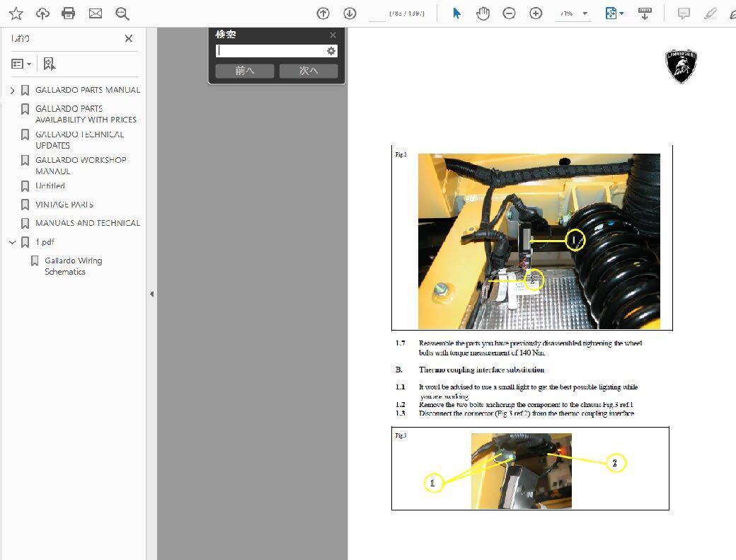This screenshot has width=736, height=560.
Task: Click bookmark icon beside VINTAGE PARTS
Action: point(25,205)
